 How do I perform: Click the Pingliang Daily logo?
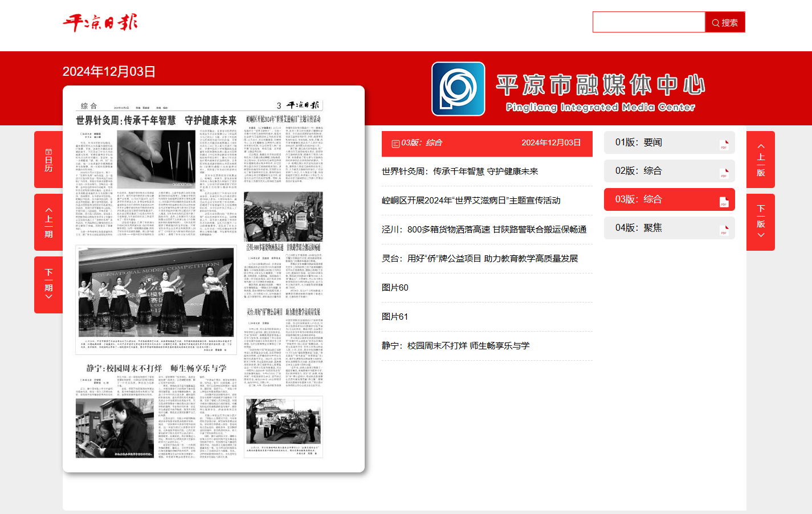tap(100, 23)
